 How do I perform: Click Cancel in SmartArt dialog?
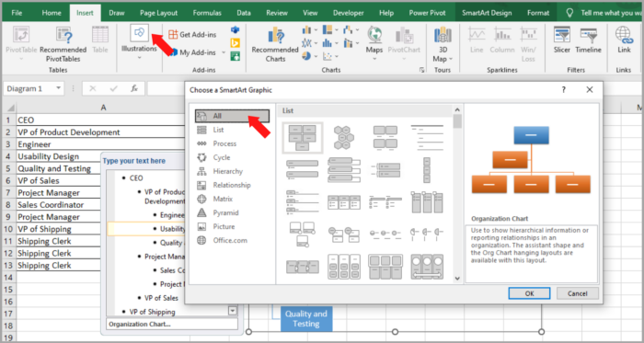coord(578,293)
